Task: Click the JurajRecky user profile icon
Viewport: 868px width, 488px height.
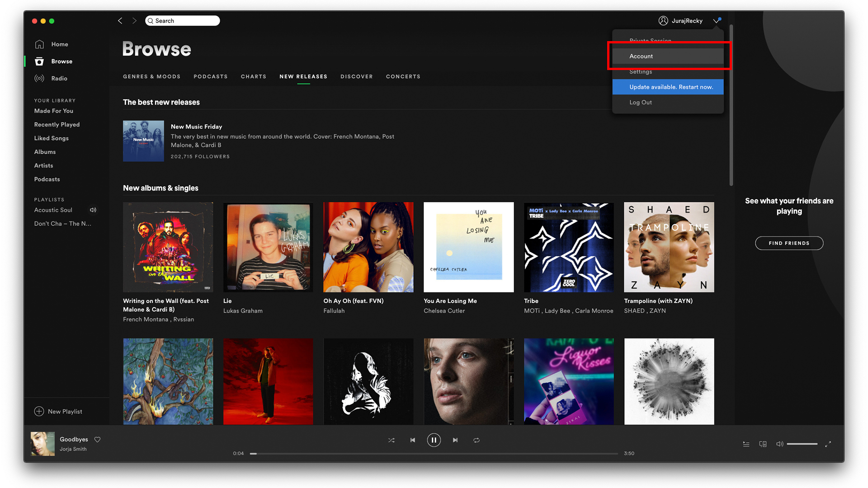Action: point(663,21)
